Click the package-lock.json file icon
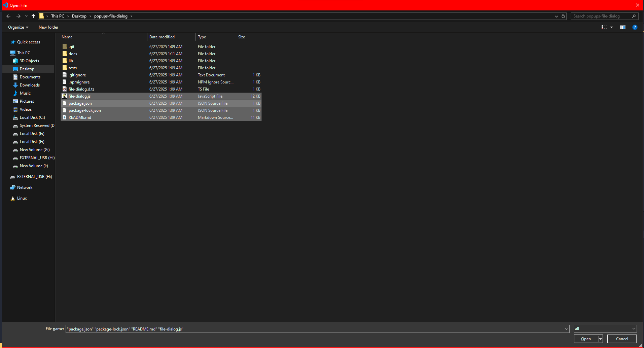Viewport: 644px width, 348px height. pos(65,110)
